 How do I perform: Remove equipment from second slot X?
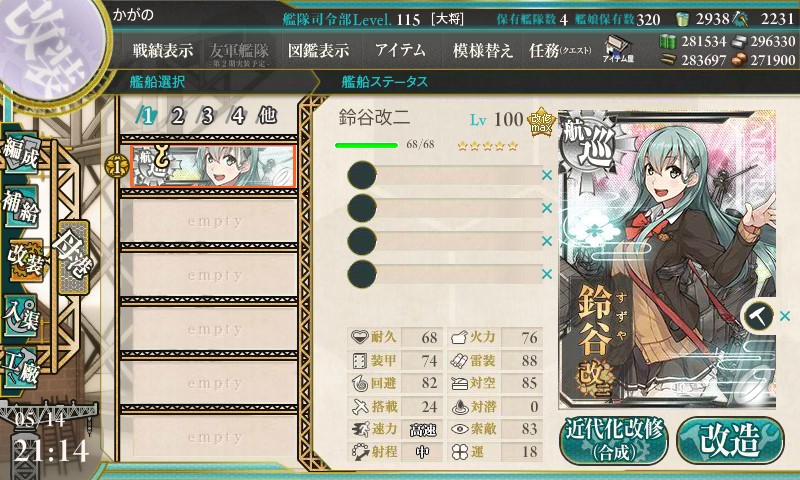pyautogui.click(x=547, y=208)
